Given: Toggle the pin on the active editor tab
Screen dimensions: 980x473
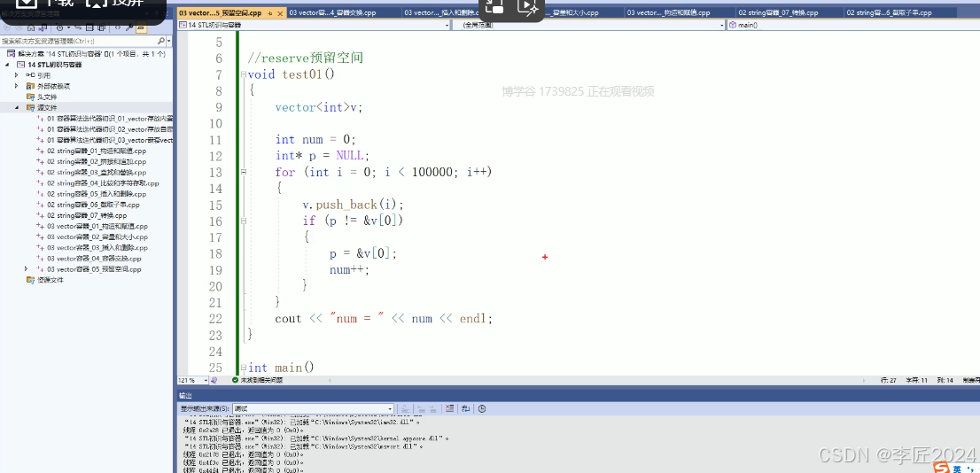Looking at the screenshot, I should tap(270, 13).
